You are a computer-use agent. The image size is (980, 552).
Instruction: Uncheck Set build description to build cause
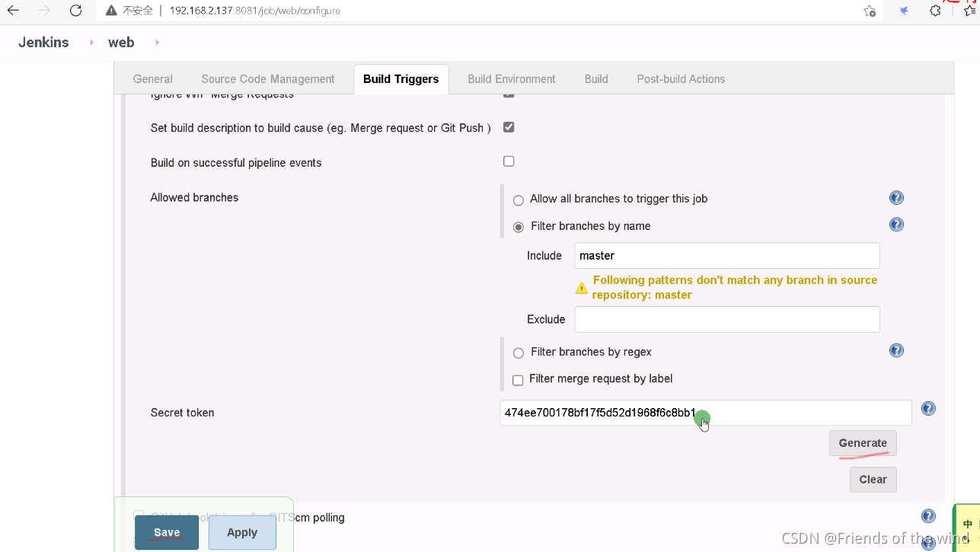point(509,127)
